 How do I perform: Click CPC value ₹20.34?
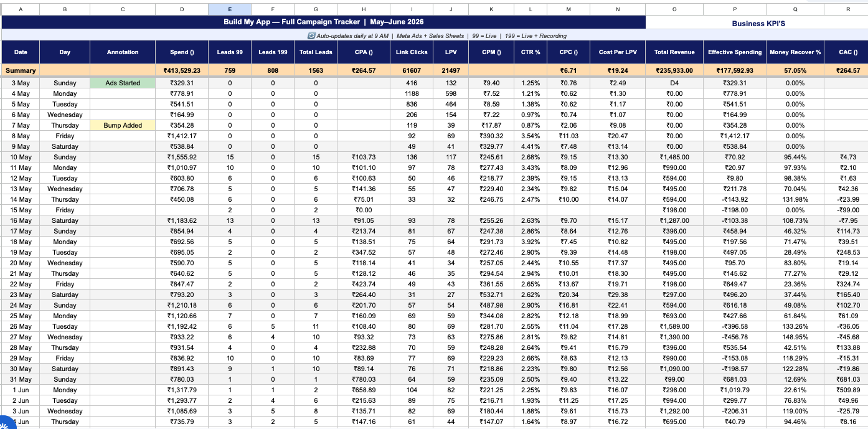(568, 295)
